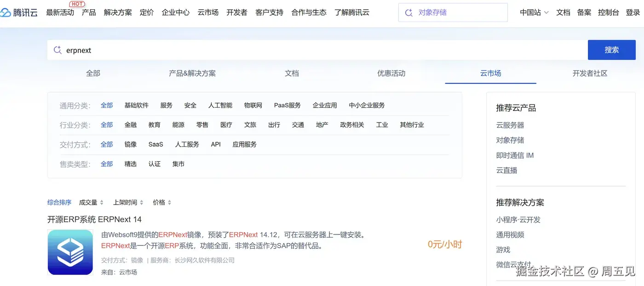Sort results by 成交量 arrows
Viewport: 644px width, 286px height.
pyautogui.click(x=102, y=203)
